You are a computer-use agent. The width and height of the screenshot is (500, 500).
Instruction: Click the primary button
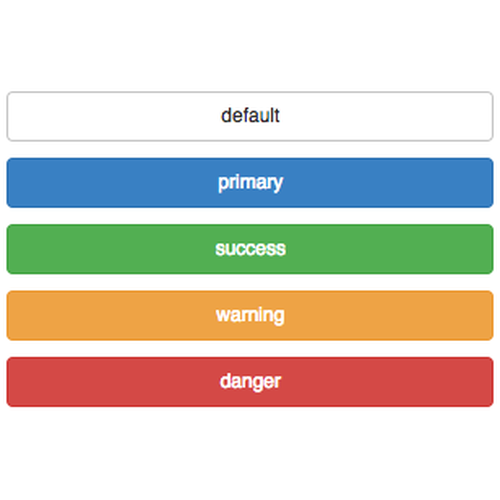click(x=250, y=183)
